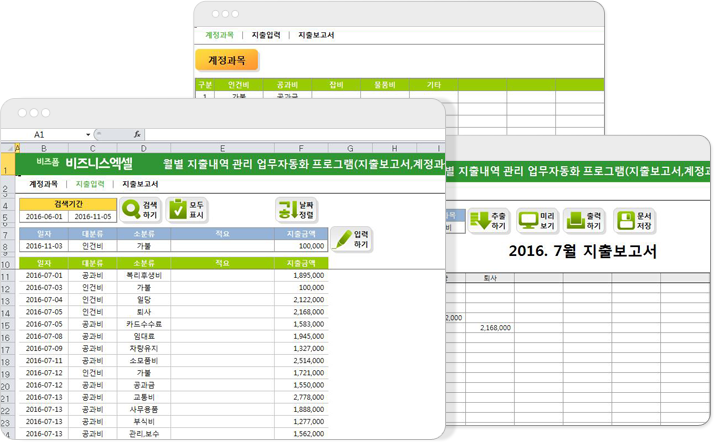Select 지출입력 tab in back window
The width and height of the screenshot is (714, 442).
click(265, 35)
